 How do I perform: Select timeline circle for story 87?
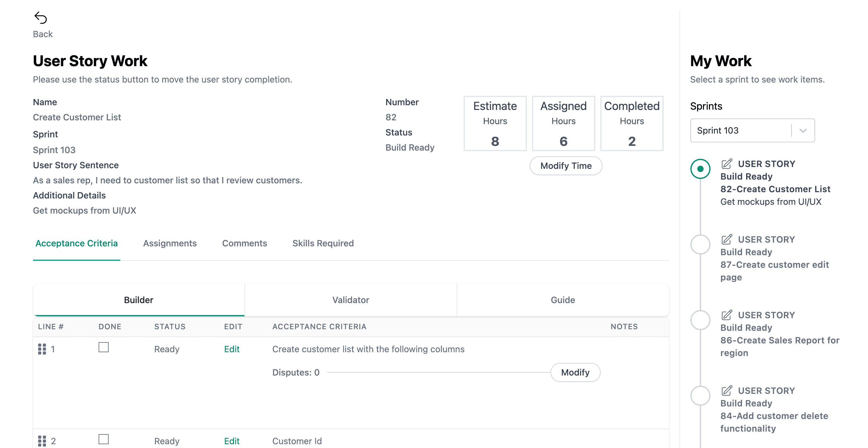(x=700, y=244)
